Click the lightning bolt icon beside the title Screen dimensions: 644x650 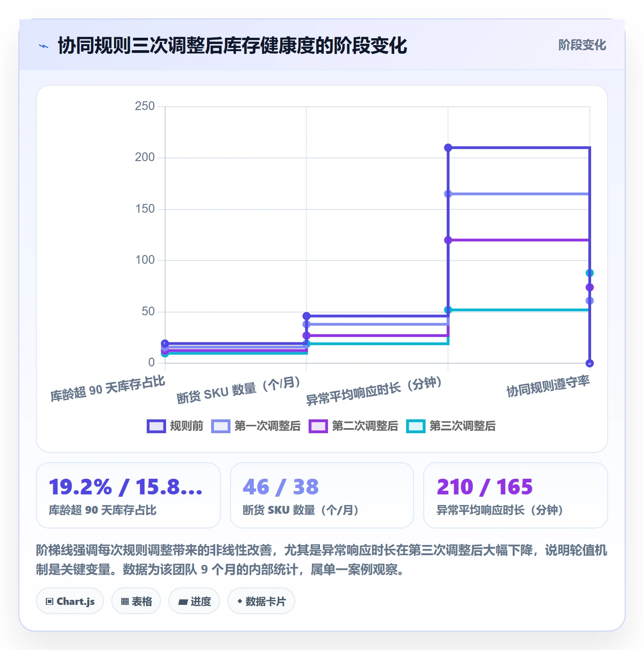tap(44, 46)
